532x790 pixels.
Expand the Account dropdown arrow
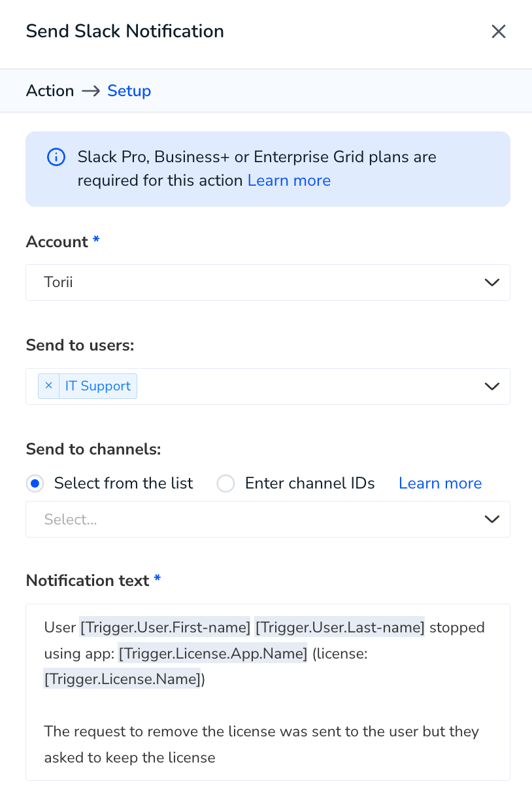(491, 283)
